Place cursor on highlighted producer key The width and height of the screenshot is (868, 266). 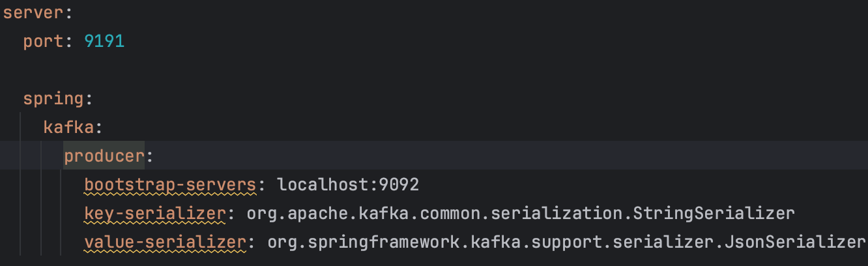[104, 156]
